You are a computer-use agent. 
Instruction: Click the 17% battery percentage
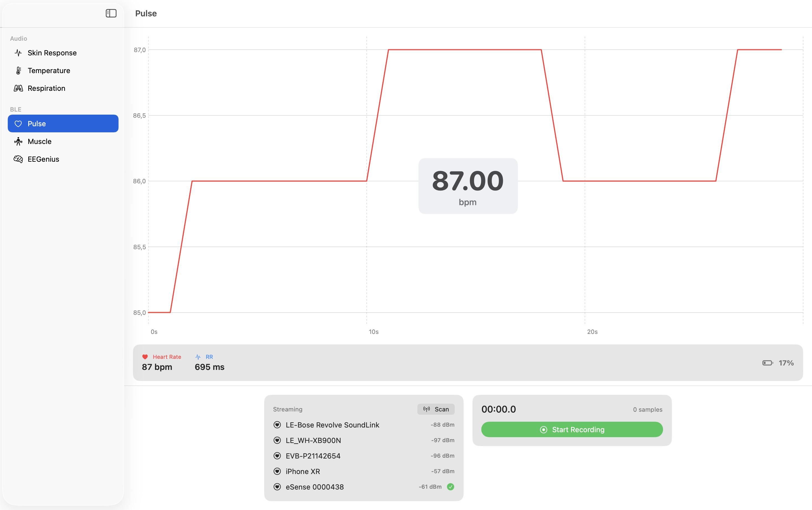[786, 363]
